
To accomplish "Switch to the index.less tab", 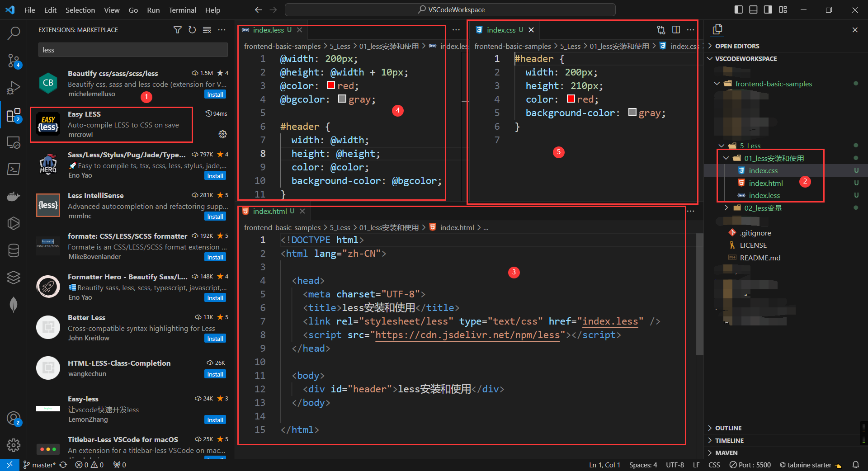I will coord(268,30).
